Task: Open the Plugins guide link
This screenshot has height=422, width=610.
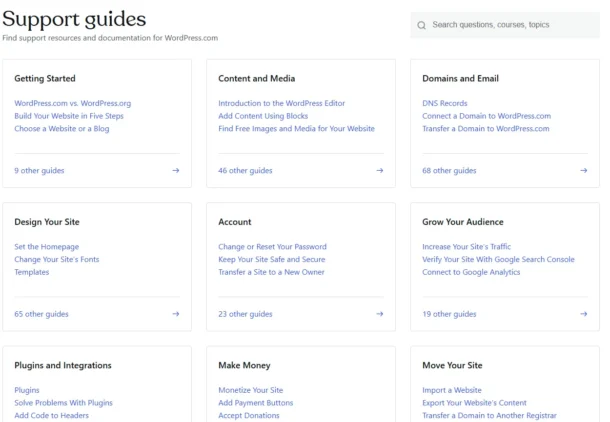Action: [x=27, y=390]
